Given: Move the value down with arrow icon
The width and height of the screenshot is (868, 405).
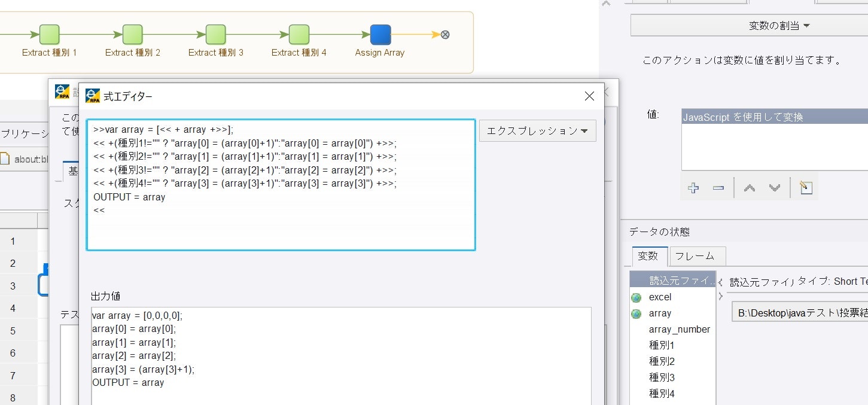Looking at the screenshot, I should pyautogui.click(x=774, y=188).
